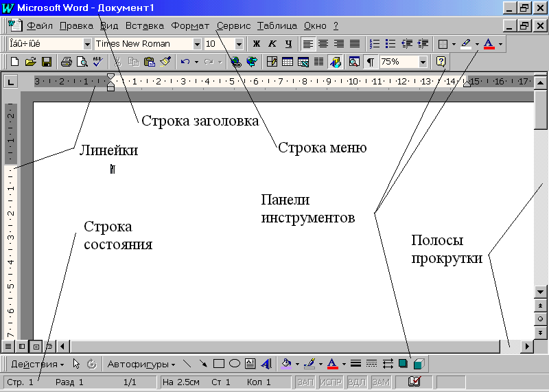Pick the Format Painter brush
The height and width of the screenshot is (392, 549).
pos(165,62)
